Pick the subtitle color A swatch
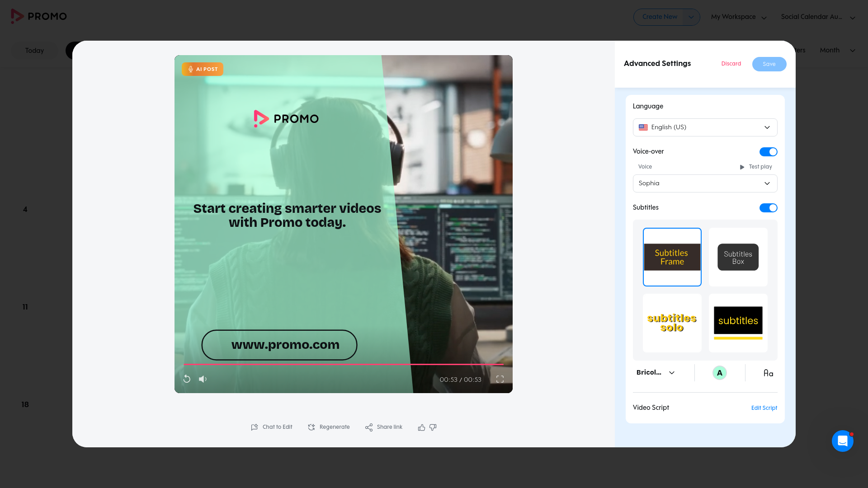 pos(719,373)
